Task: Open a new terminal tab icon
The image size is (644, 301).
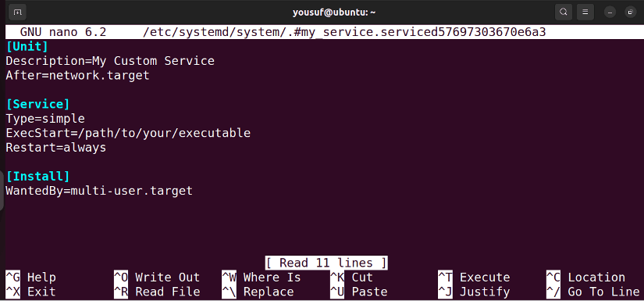Action: point(17,12)
